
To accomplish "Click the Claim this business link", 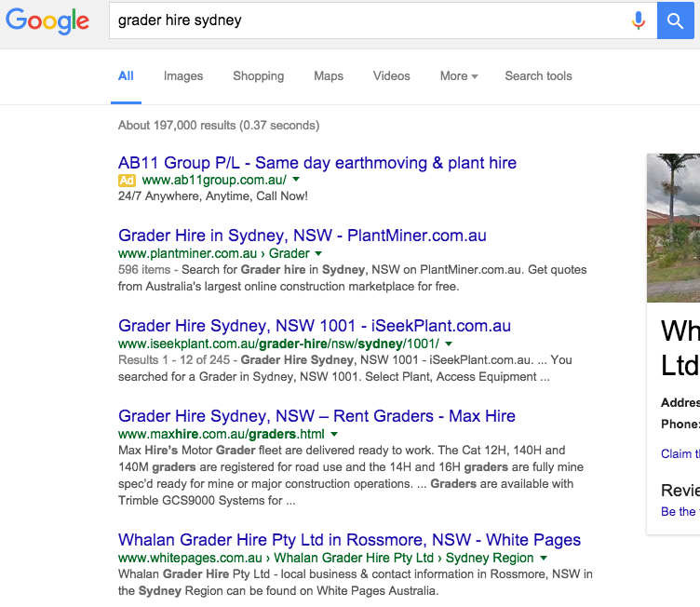I will pos(680,453).
